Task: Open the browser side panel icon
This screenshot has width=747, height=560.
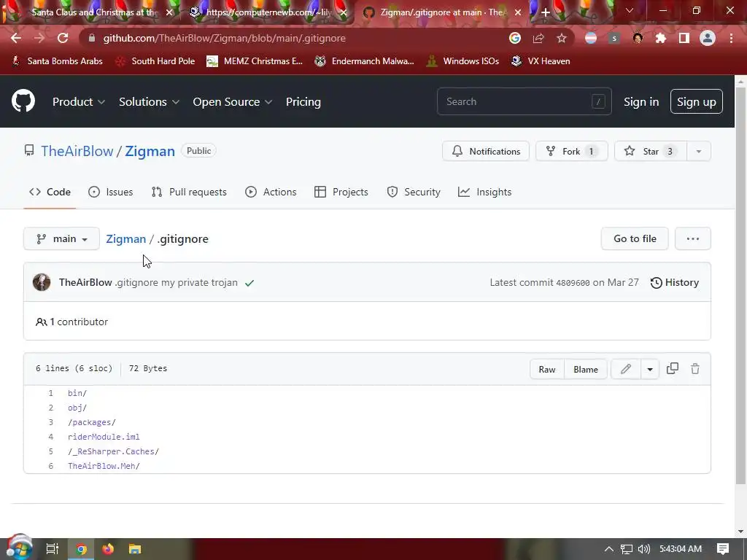Action: click(684, 38)
